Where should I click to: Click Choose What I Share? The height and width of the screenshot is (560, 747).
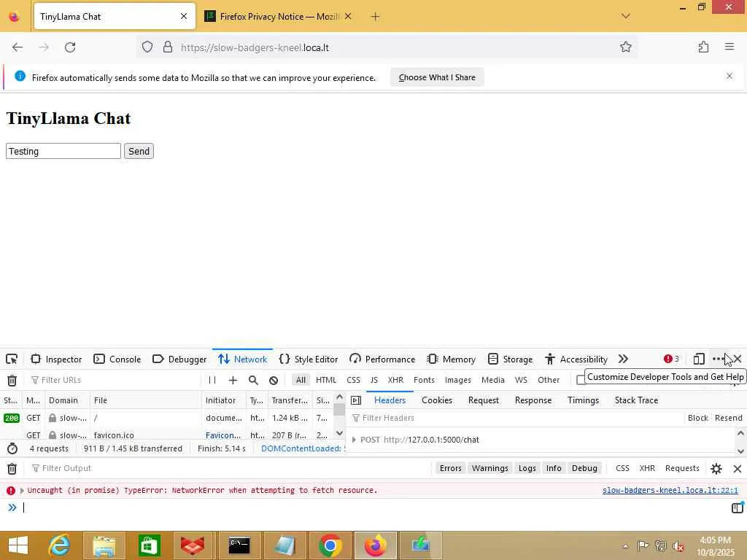point(437,77)
